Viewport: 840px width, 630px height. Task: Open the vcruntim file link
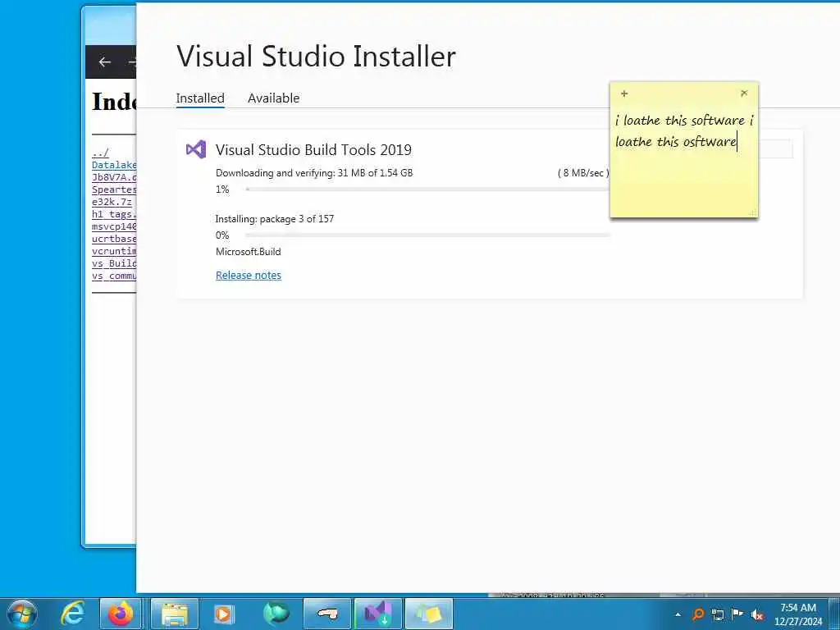coord(113,251)
